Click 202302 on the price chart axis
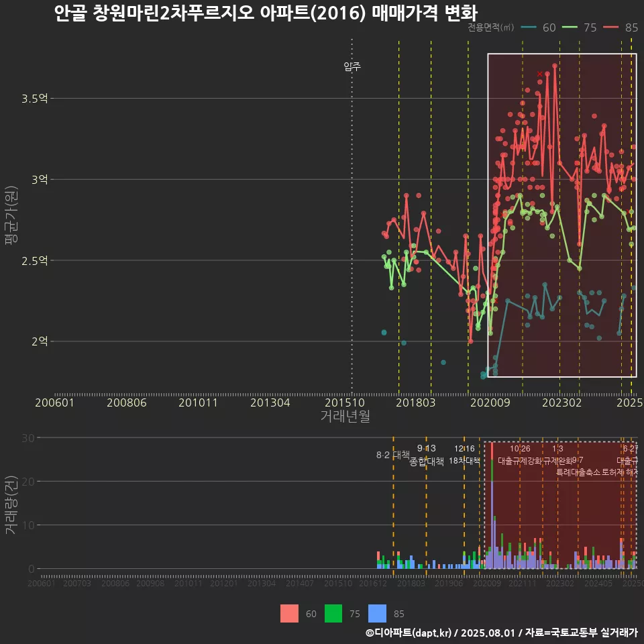Viewport: 644px width, 644px height. click(562, 402)
